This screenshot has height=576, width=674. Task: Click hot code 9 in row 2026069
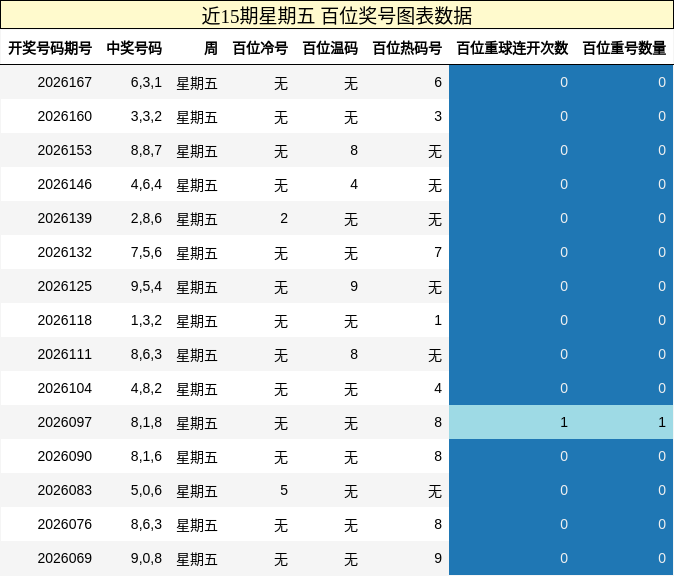[x=438, y=558]
